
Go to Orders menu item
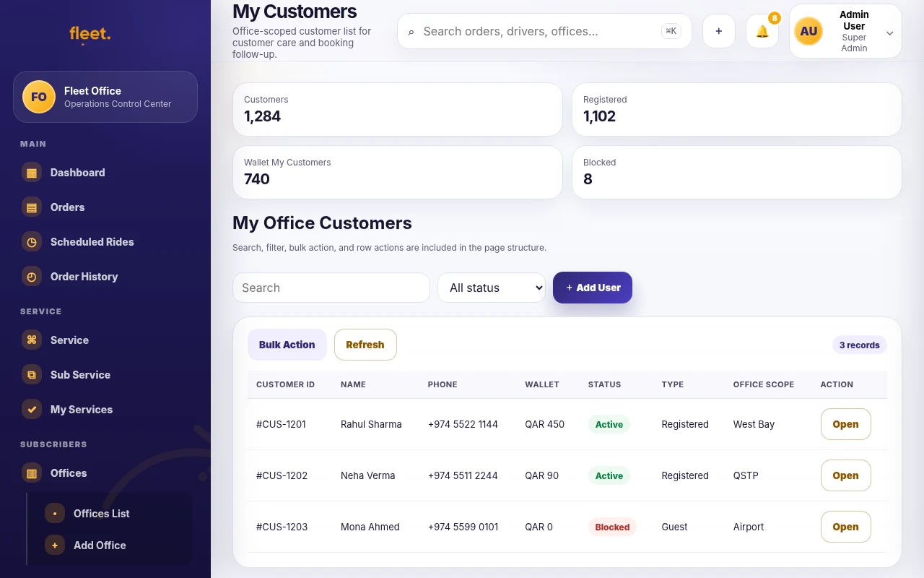pyautogui.click(x=105, y=207)
